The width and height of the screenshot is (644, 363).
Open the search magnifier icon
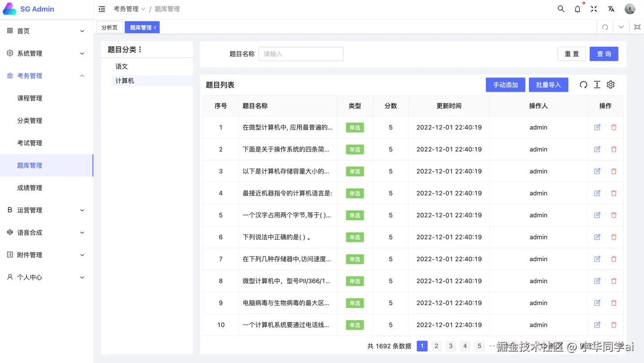tap(561, 9)
